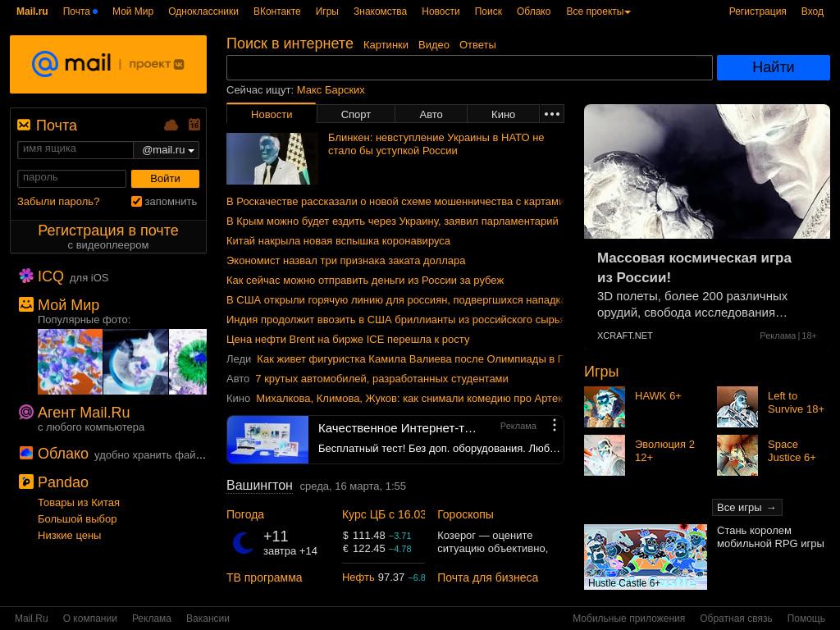Open Почта для бизнеса link
Viewport: 840px width, 630px height.
pos(487,577)
